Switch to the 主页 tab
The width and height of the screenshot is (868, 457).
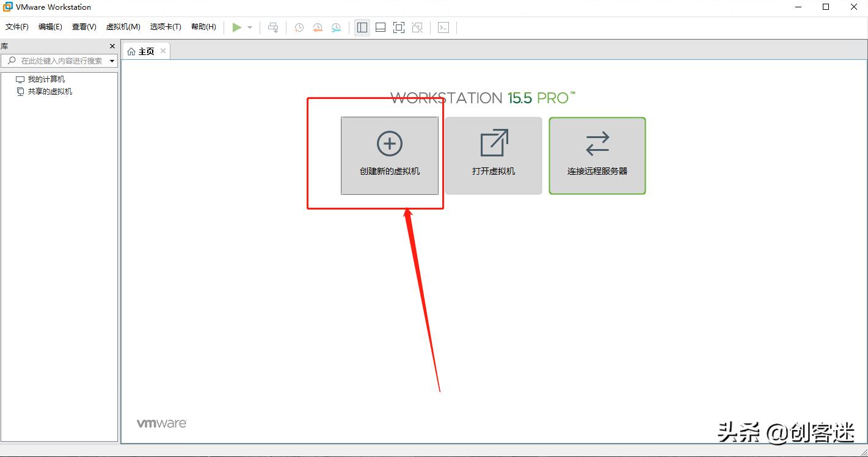(x=145, y=51)
